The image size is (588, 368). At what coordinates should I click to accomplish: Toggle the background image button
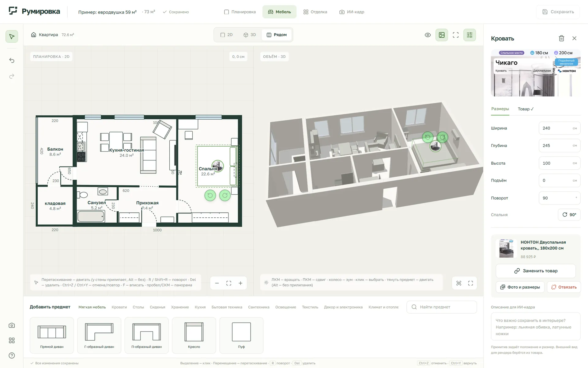pyautogui.click(x=442, y=35)
